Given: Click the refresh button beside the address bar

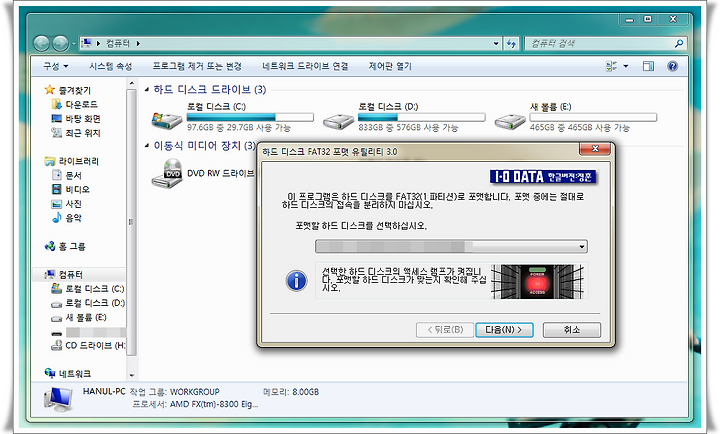Looking at the screenshot, I should click(x=511, y=44).
